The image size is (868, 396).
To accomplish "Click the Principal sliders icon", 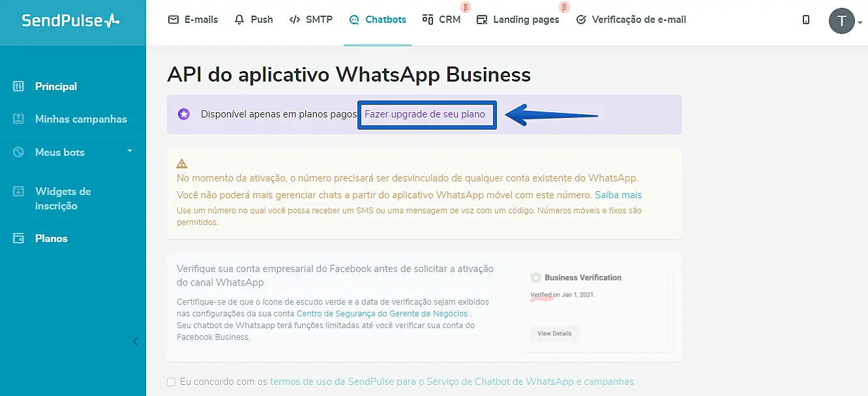I will (19, 86).
